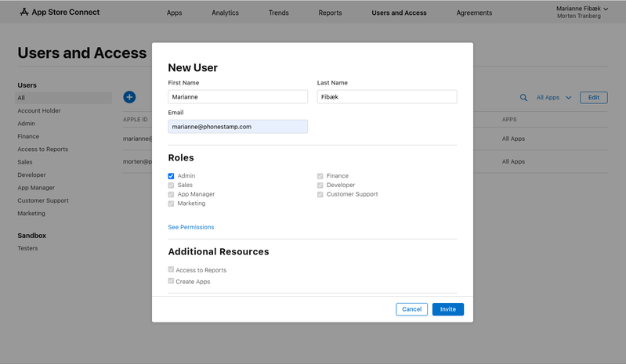The image size is (626, 364).
Task: Open the Apps tab
Action: coord(174,13)
